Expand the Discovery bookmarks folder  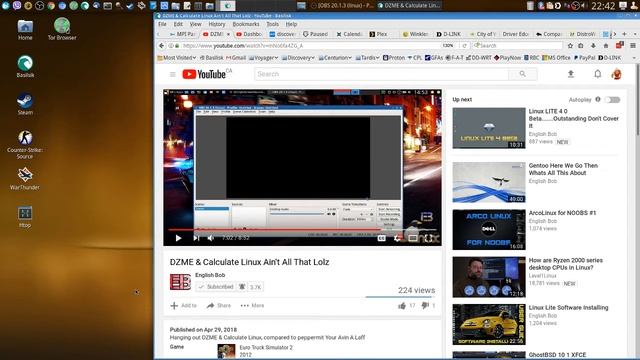[x=298, y=58]
